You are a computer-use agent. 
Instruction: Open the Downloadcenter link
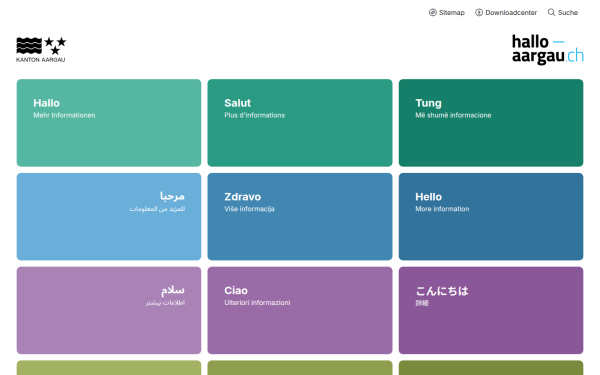pyautogui.click(x=506, y=13)
